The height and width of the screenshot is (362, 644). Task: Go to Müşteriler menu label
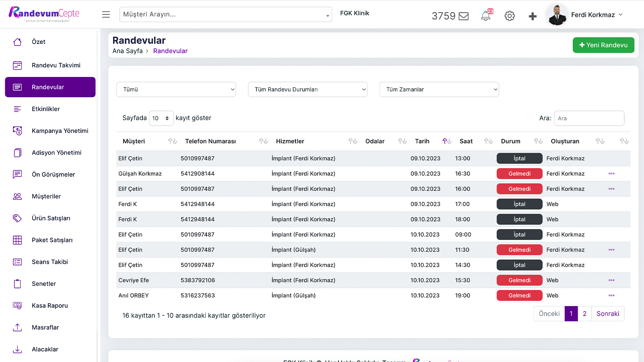click(46, 197)
